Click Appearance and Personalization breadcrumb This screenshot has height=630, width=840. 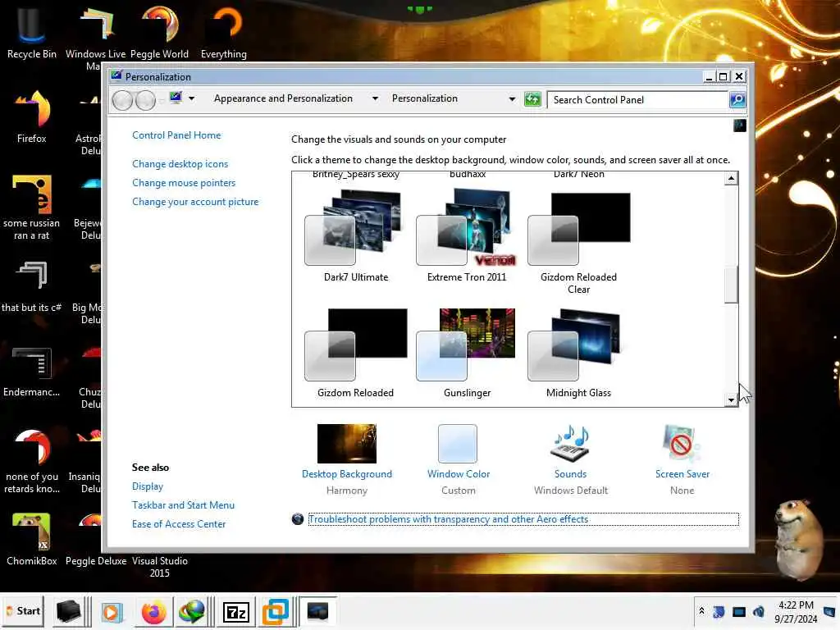[283, 98]
